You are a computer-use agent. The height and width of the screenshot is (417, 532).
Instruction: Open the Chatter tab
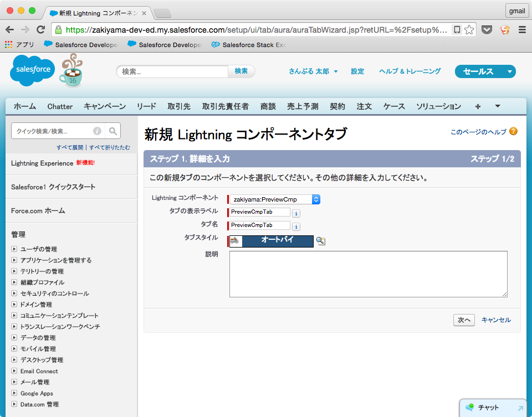[60, 106]
